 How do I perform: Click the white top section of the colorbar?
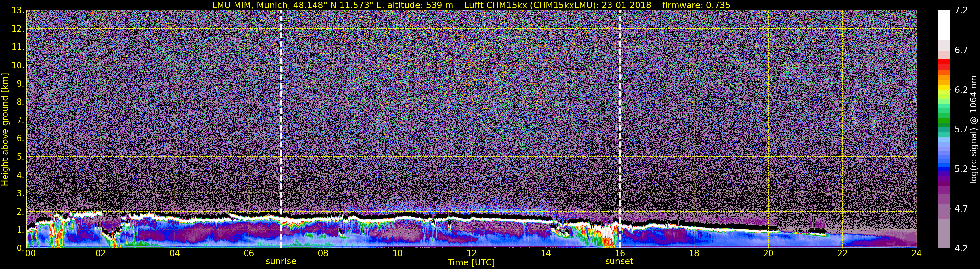point(944,25)
